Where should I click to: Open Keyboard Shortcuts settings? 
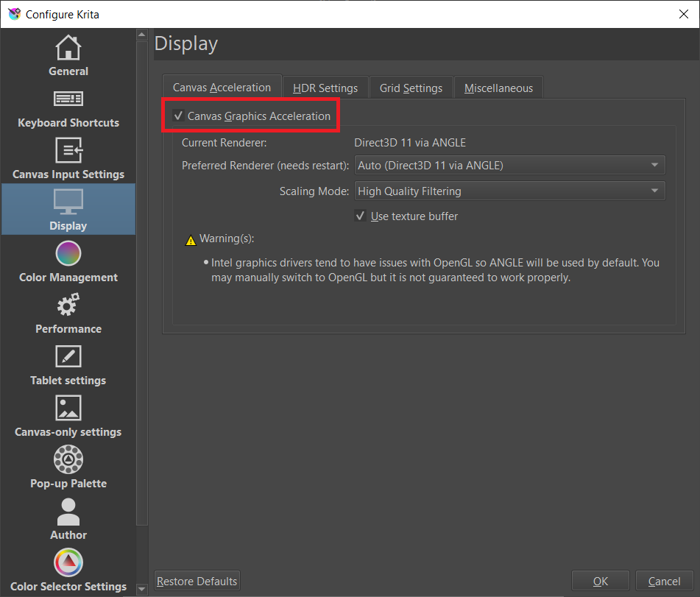click(x=68, y=107)
